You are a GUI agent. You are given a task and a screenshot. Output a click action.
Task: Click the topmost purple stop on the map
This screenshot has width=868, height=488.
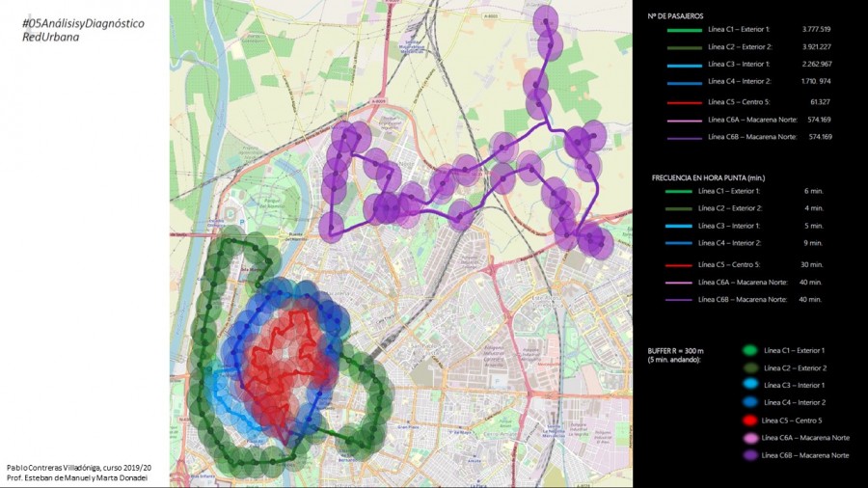(x=546, y=18)
